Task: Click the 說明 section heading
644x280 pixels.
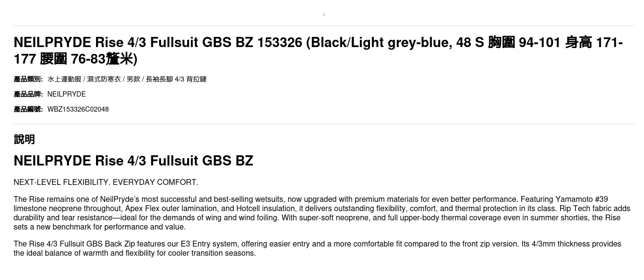Action: 24,139
